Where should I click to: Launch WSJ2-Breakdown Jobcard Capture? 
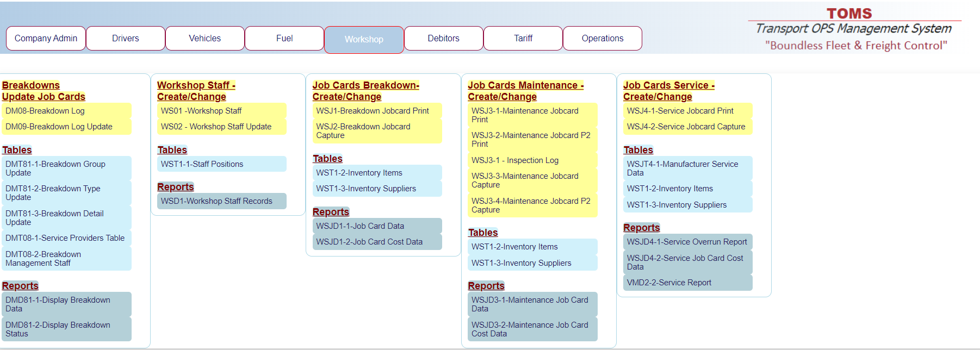pyautogui.click(x=363, y=131)
